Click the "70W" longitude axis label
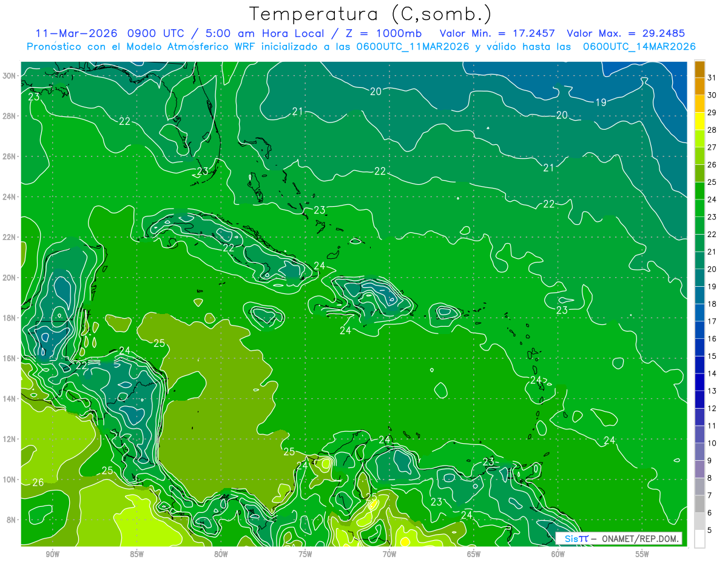The width and height of the screenshot is (728, 562). (x=389, y=554)
